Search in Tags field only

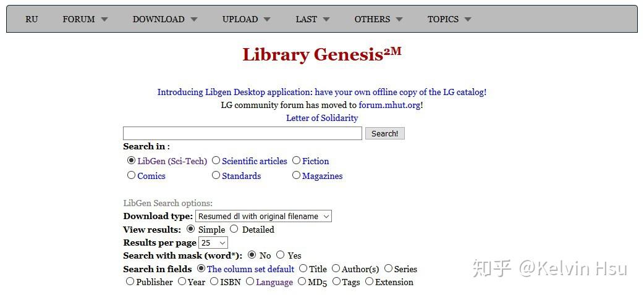336,281
